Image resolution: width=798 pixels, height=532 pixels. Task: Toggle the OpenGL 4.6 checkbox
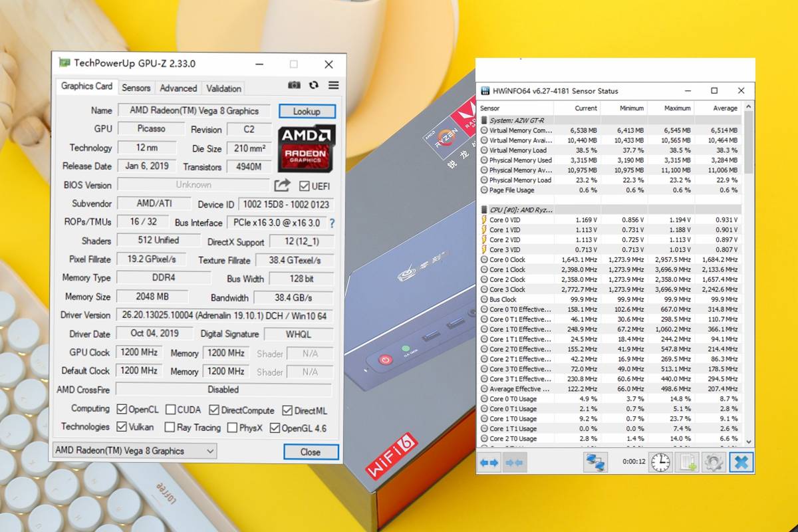[275, 428]
